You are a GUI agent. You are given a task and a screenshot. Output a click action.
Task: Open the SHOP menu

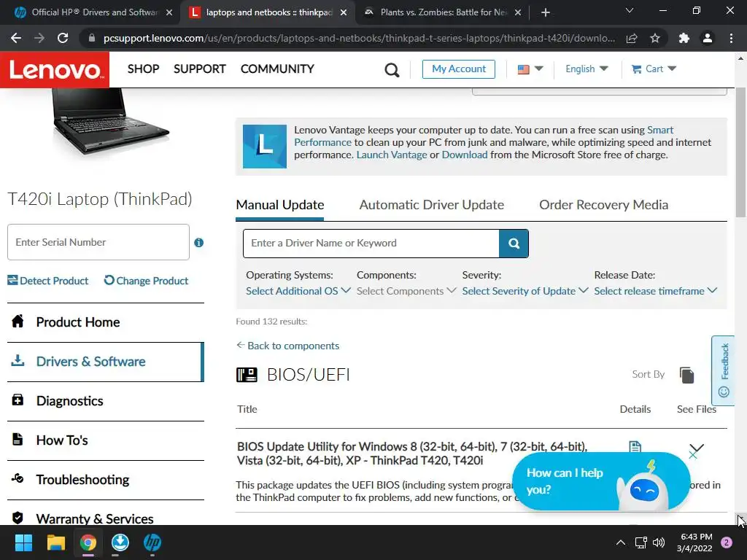tap(144, 69)
